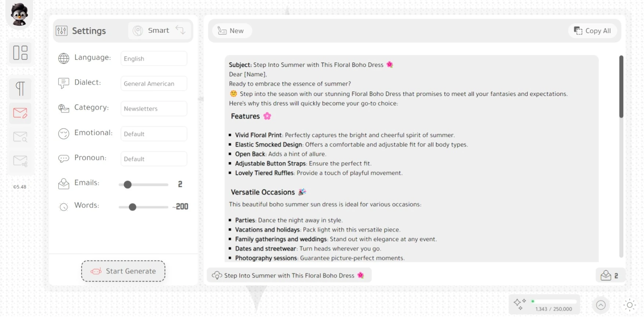This screenshot has width=644, height=317.
Task: Open the dashboard layout icon in sidebar
Action: (x=20, y=53)
